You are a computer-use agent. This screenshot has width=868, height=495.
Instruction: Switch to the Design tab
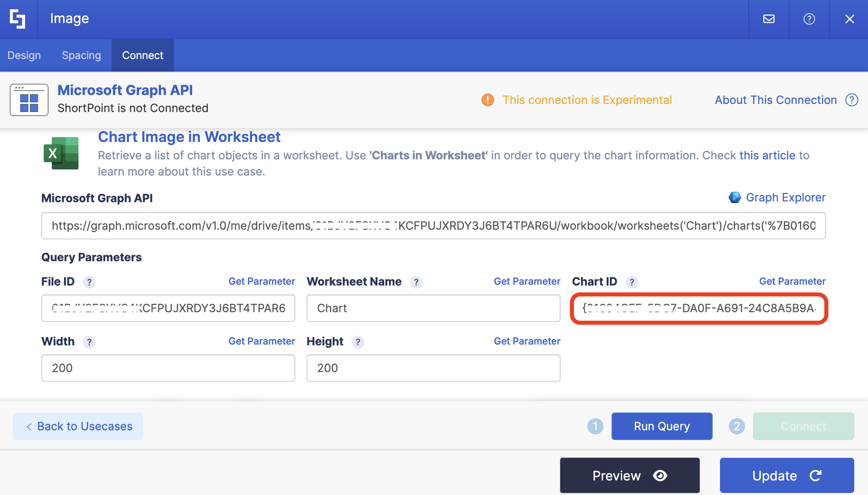pyautogui.click(x=24, y=55)
